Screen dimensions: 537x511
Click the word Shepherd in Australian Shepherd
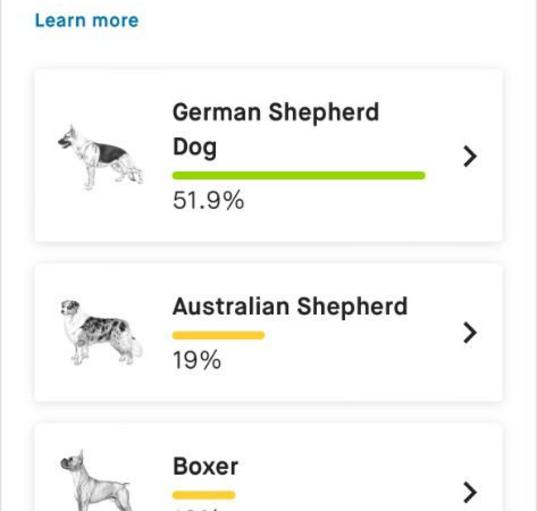[352, 307]
